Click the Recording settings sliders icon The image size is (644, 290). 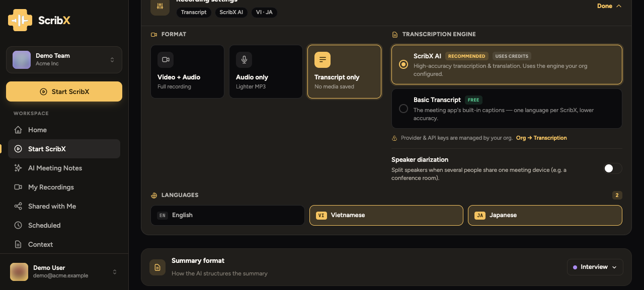[160, 7]
